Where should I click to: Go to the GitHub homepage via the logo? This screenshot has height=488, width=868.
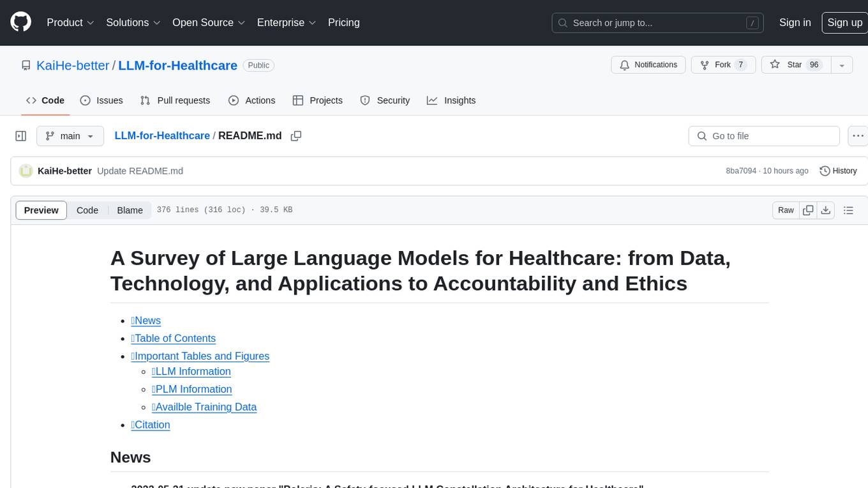20,22
